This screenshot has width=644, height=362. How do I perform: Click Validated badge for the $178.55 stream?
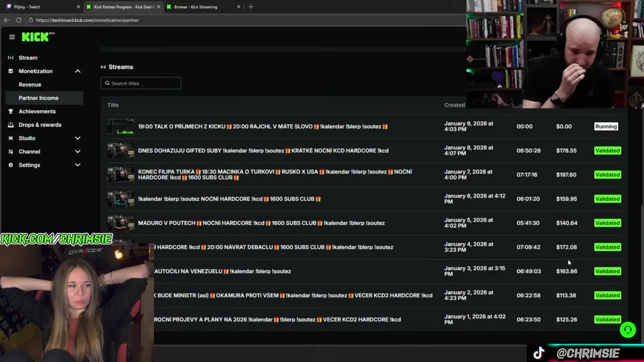click(607, 151)
